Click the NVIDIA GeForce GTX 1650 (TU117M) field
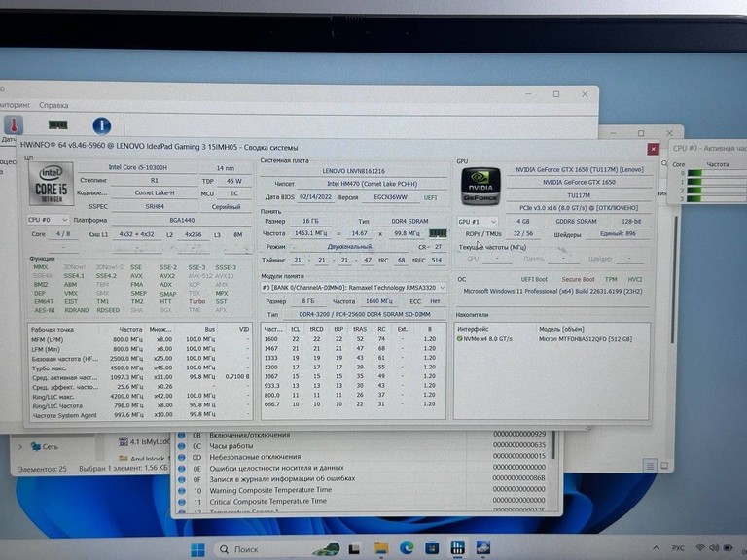This screenshot has height=560, width=747. point(579,169)
